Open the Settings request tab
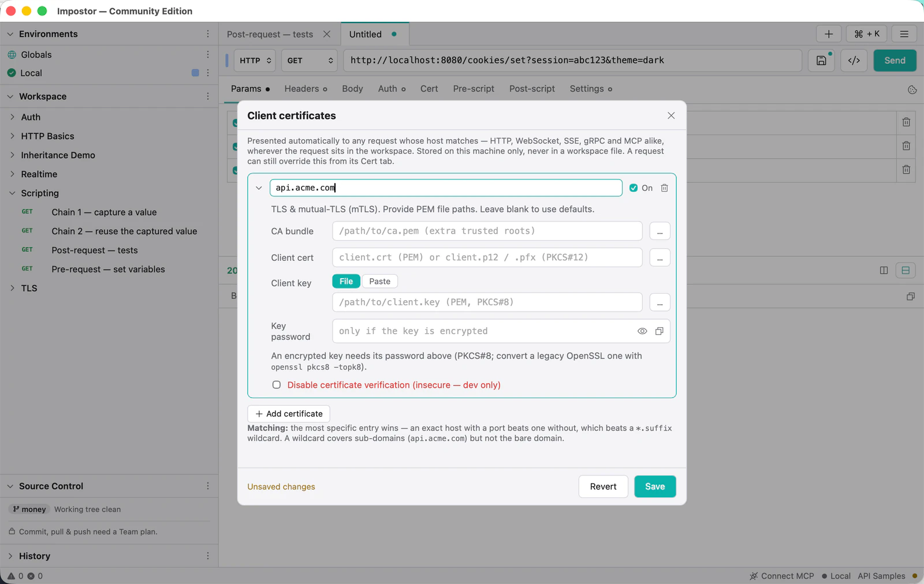Viewport: 924px width, 584px height. 590,89
